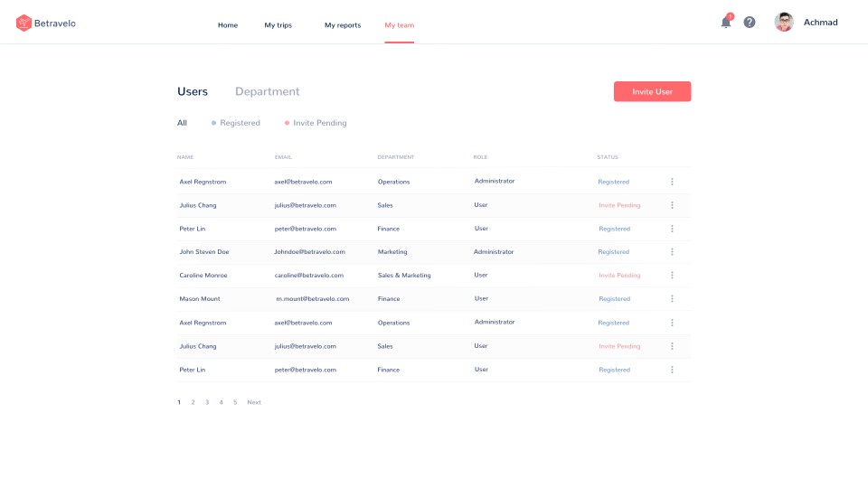Select the Caroline Monroe name
The height and width of the screenshot is (488, 868).
click(203, 275)
